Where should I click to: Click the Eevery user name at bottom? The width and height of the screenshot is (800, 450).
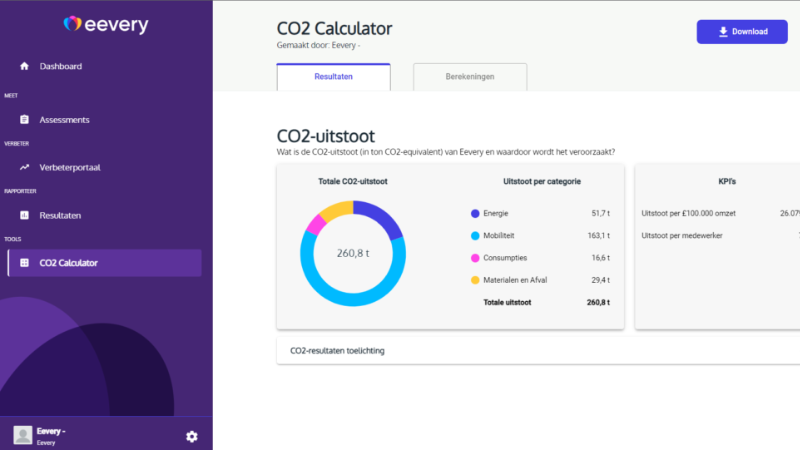click(51, 431)
